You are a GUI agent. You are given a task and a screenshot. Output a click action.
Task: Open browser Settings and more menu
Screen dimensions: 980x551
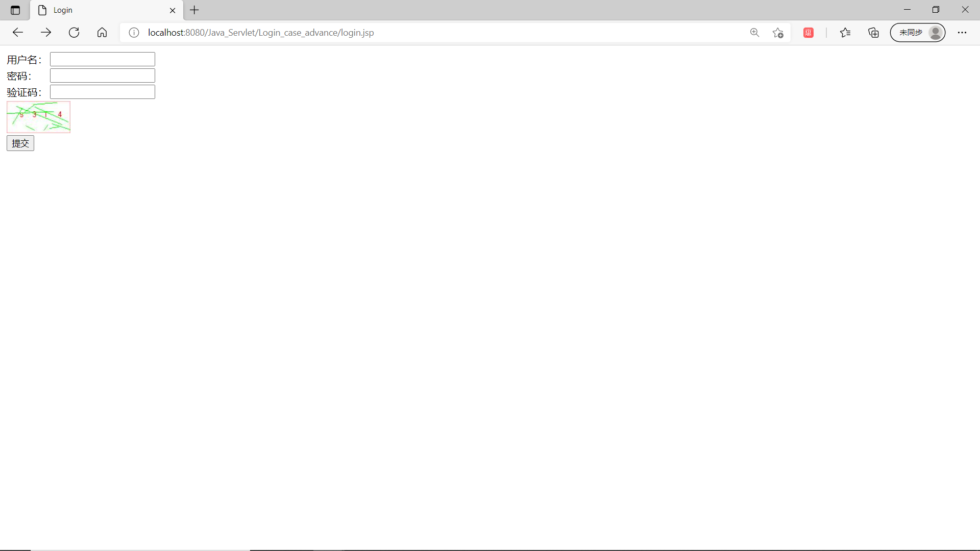point(962,33)
